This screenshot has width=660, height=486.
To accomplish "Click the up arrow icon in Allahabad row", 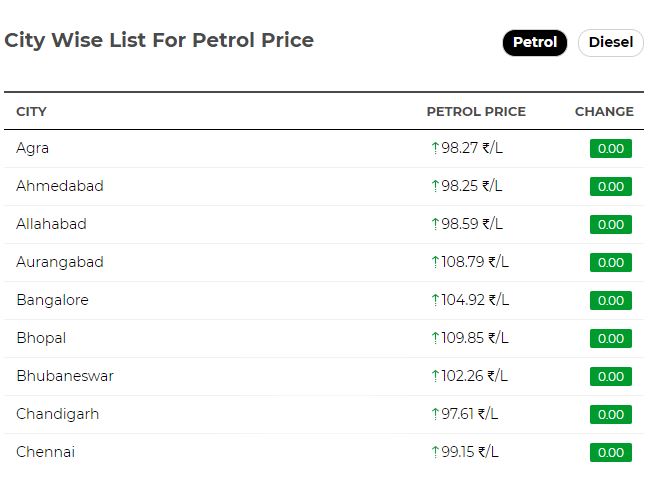I will 435,224.
